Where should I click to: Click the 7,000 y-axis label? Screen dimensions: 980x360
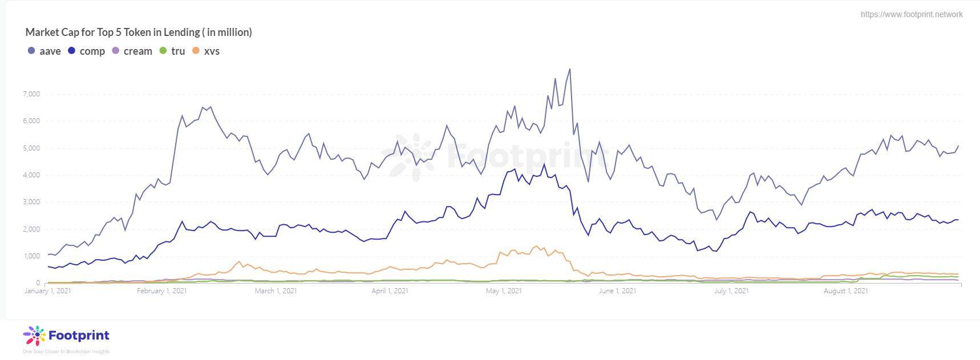tap(31, 94)
